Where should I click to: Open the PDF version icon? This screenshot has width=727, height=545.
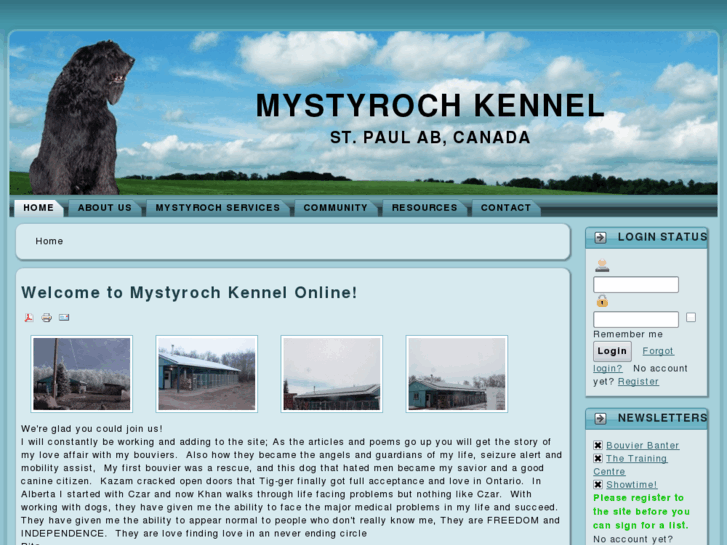click(29, 318)
